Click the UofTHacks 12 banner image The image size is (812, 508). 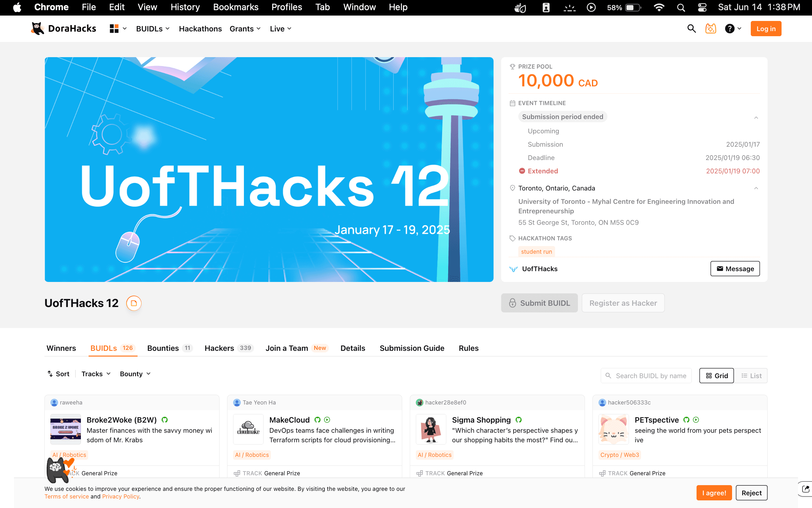[x=269, y=169]
